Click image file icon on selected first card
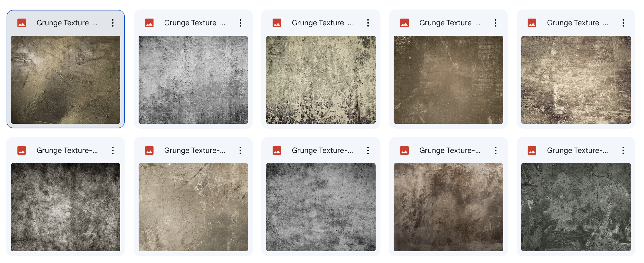 (22, 23)
